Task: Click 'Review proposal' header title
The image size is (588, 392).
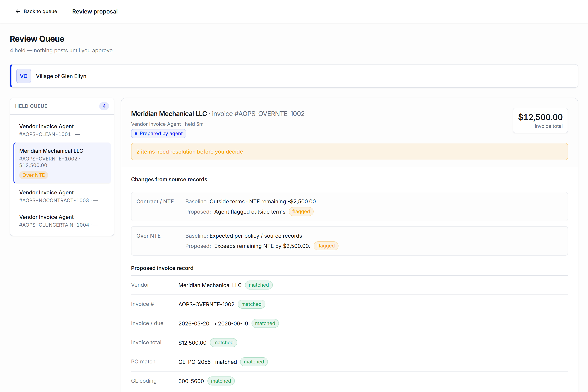Action: [95, 11]
